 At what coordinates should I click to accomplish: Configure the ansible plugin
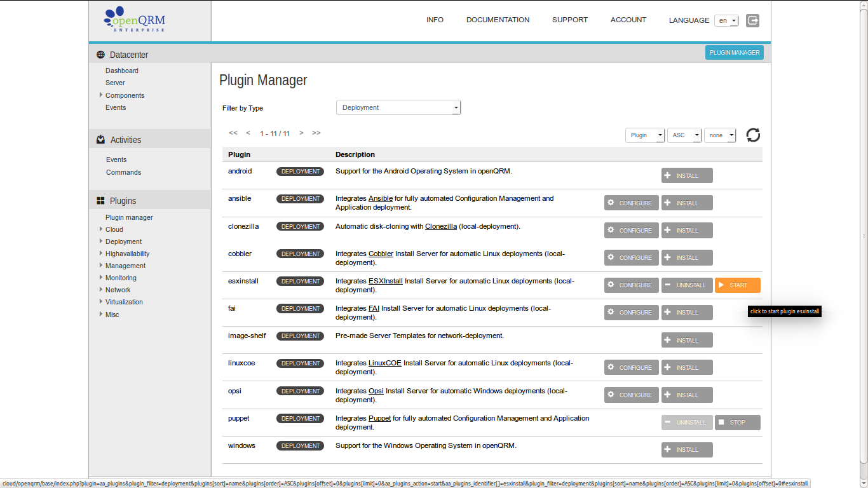632,203
